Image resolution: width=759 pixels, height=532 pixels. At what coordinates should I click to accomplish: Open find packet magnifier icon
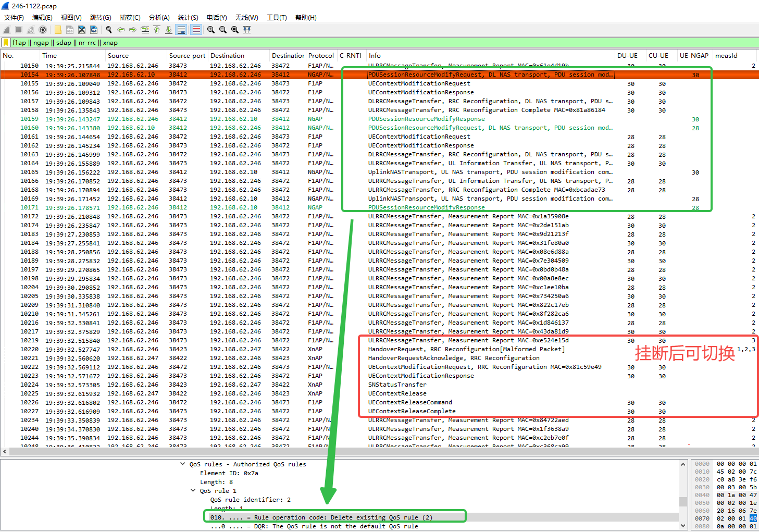tap(109, 30)
